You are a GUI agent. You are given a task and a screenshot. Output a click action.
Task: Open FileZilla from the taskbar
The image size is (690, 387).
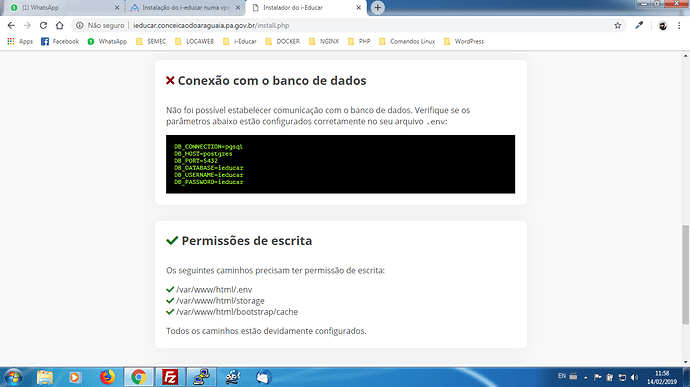click(x=170, y=377)
